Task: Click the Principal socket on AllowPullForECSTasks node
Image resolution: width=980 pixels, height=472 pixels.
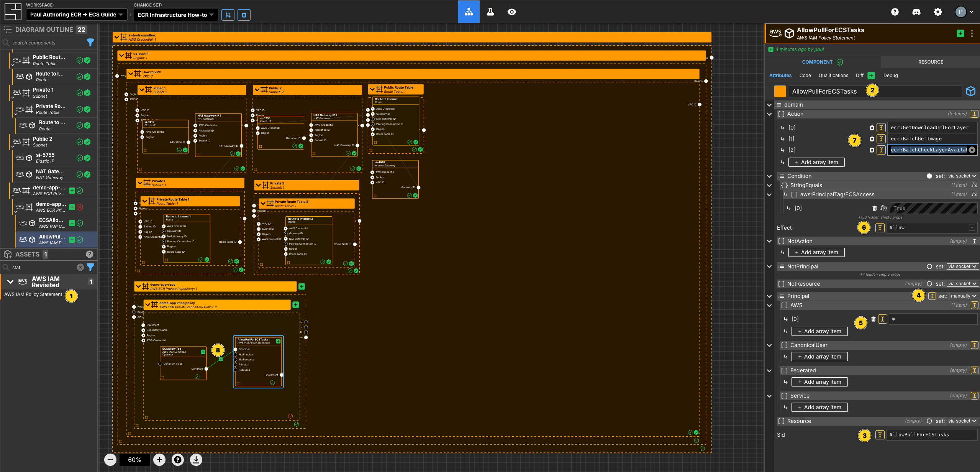Action: pos(235,365)
